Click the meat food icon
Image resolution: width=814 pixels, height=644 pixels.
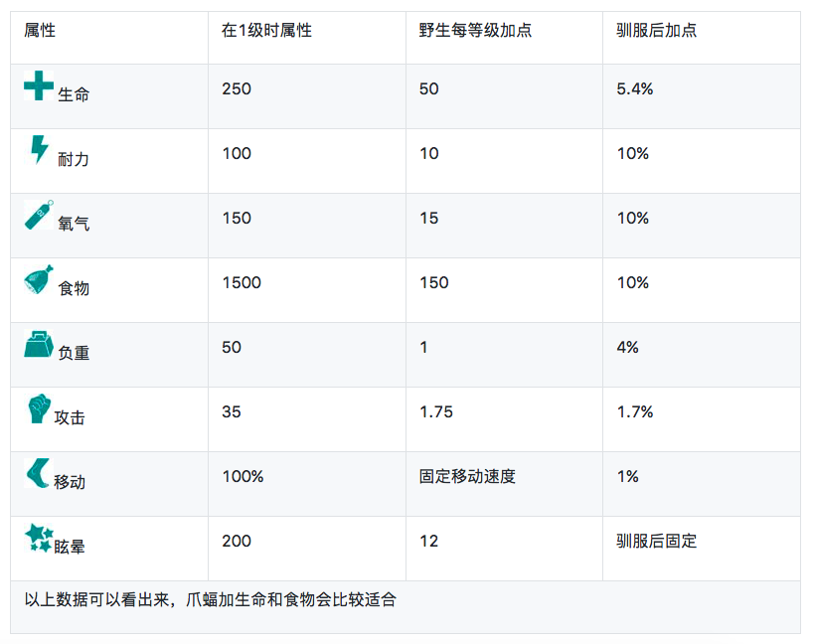pyautogui.click(x=39, y=280)
